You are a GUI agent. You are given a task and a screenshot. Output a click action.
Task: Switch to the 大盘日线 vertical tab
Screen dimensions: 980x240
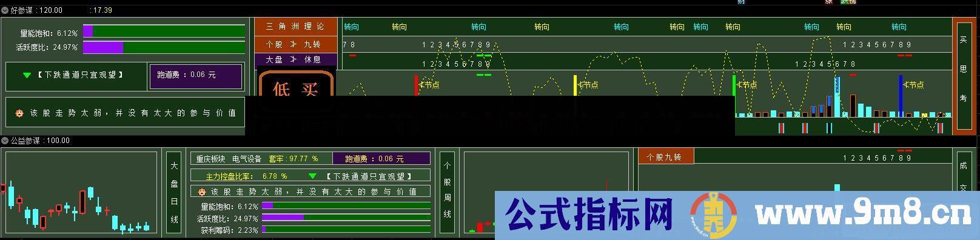pos(174,192)
